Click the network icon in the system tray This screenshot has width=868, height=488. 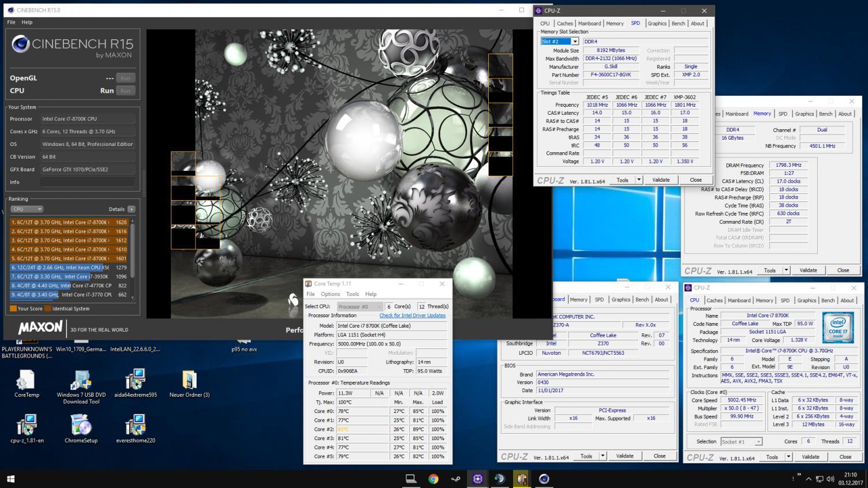coord(820,479)
